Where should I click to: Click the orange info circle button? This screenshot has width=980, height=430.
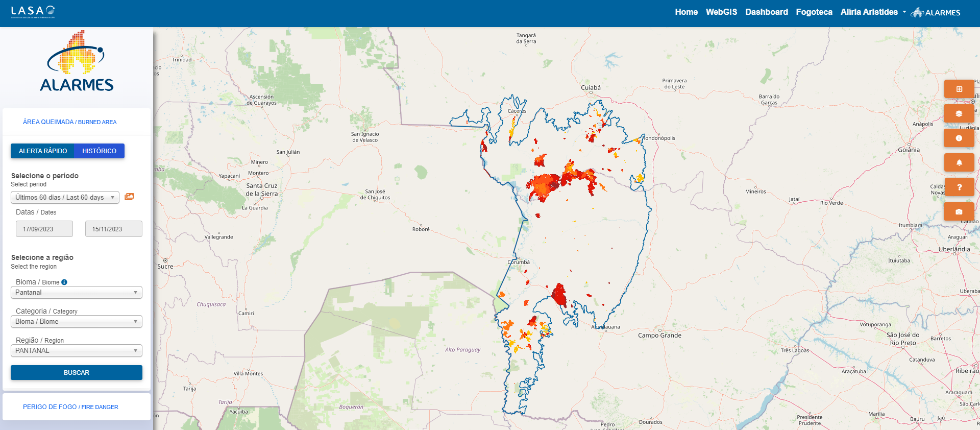point(959,138)
